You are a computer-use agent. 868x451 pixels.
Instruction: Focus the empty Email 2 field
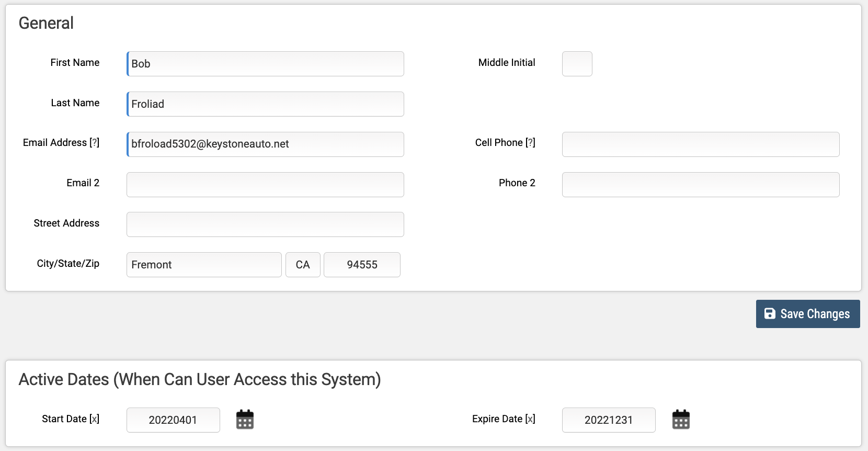[x=265, y=185]
